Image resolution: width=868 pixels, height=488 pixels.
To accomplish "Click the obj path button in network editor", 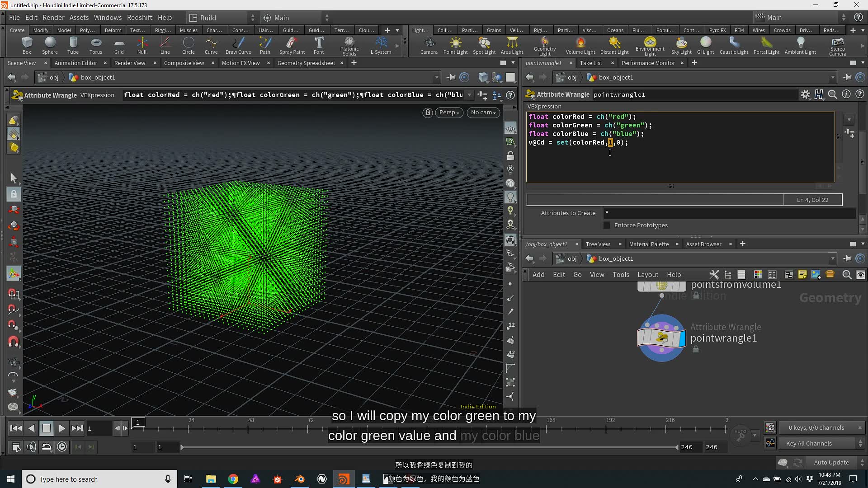I will 567,258.
